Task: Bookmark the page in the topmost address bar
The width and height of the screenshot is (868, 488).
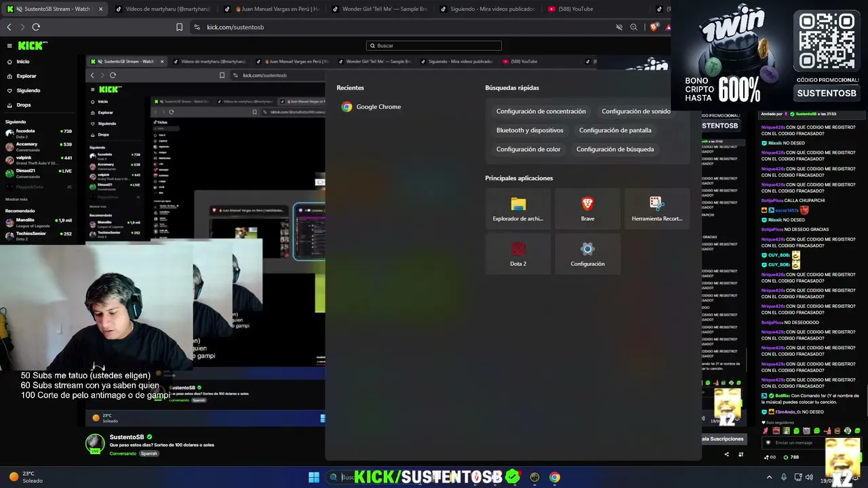Action: [179, 27]
